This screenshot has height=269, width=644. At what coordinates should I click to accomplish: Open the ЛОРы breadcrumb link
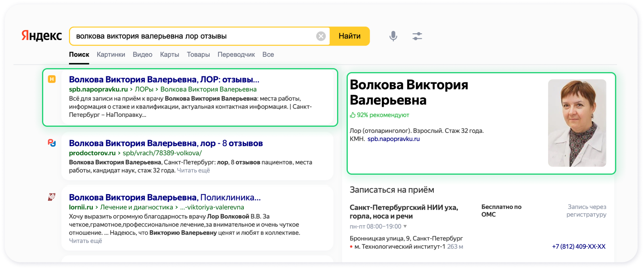click(x=144, y=90)
